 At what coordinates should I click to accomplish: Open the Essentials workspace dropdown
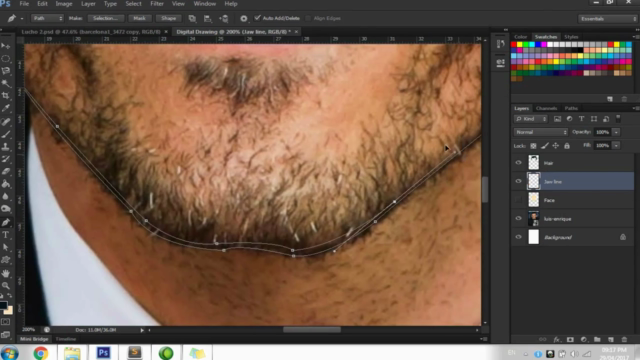(607, 19)
